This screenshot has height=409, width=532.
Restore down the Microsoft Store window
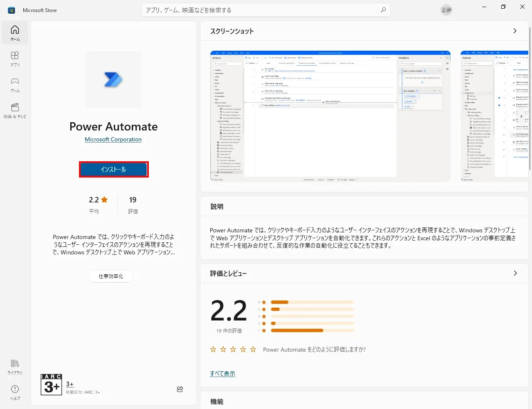tap(503, 7)
